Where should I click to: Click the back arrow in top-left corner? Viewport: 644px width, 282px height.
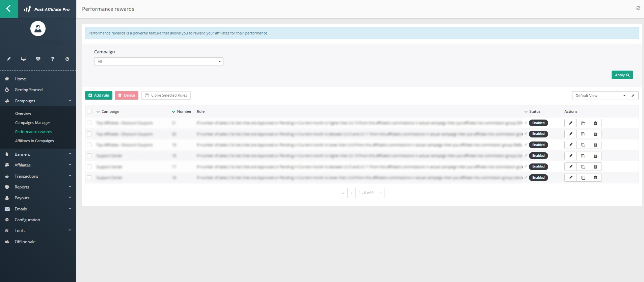9,9
